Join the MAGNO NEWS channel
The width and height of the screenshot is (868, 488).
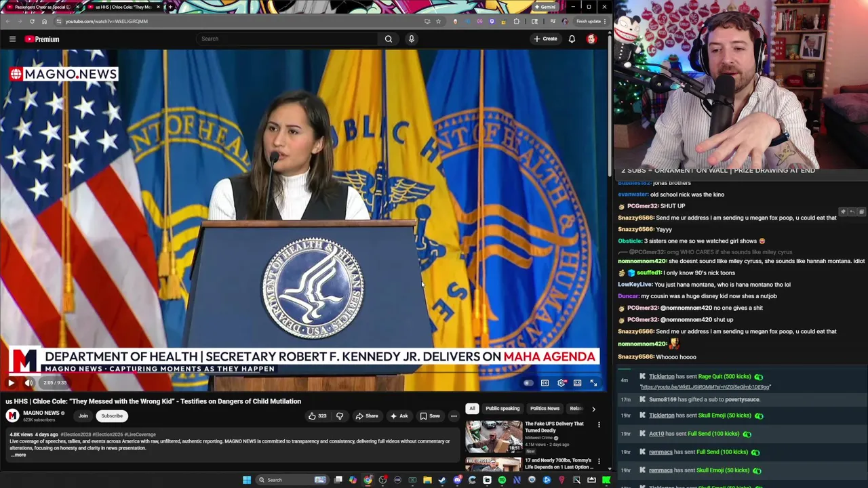pyautogui.click(x=83, y=416)
